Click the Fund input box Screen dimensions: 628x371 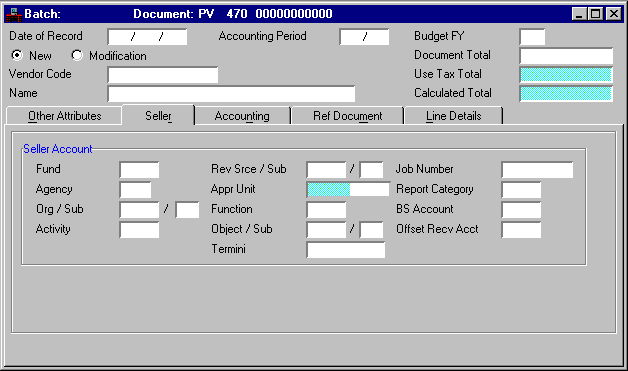139,170
